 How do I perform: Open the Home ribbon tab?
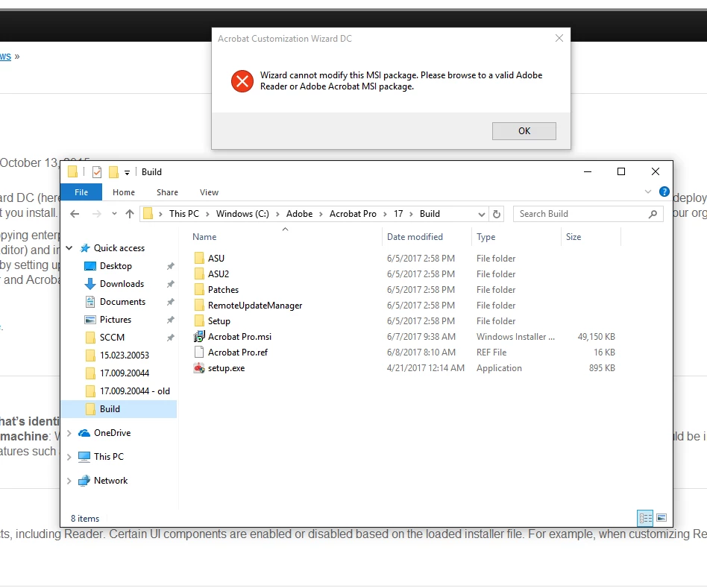[x=124, y=192]
